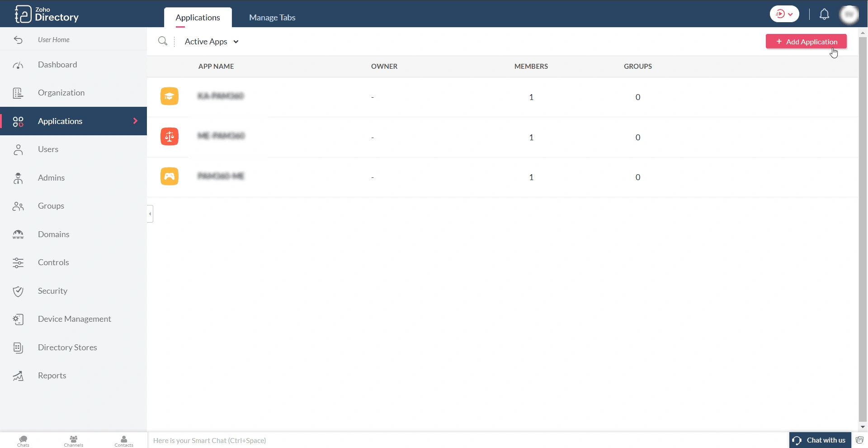
Task: Open the Active Apps filter dropdown
Action: point(211,41)
